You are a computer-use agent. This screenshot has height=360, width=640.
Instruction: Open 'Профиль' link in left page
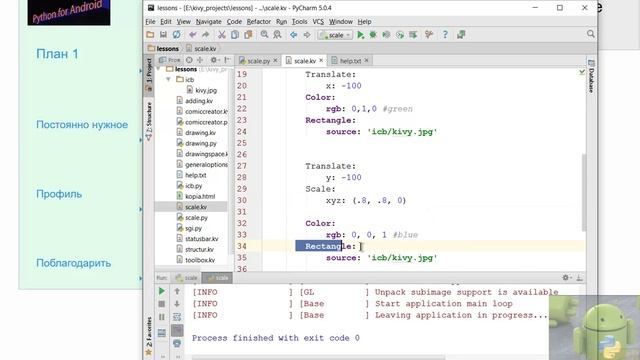click(x=59, y=194)
